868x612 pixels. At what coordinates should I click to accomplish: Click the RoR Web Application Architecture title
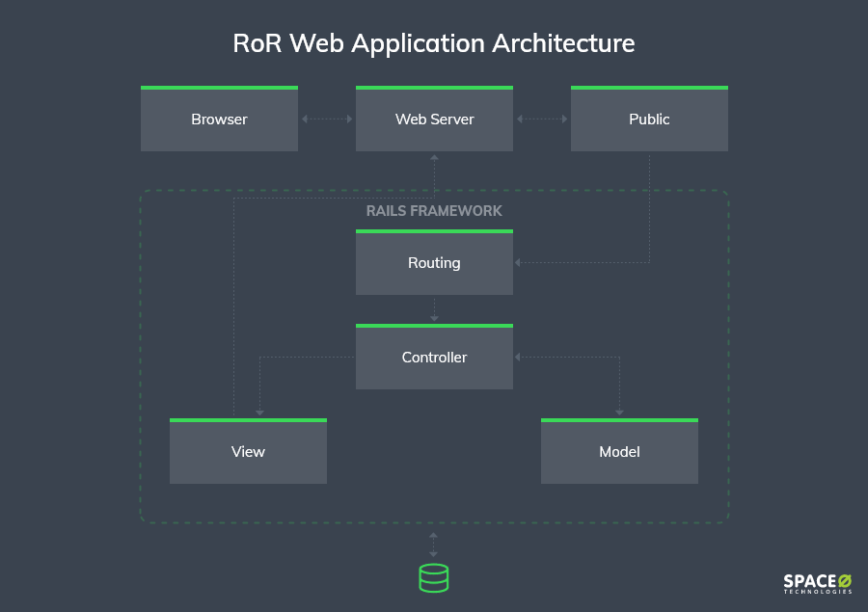434,43
